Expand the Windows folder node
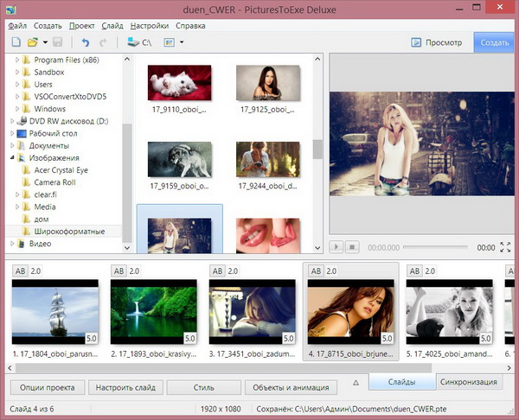519x420 pixels. (x=17, y=109)
